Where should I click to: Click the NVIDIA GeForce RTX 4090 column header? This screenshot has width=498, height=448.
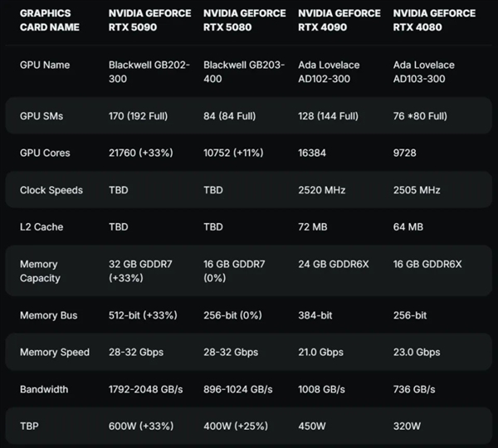(x=339, y=21)
